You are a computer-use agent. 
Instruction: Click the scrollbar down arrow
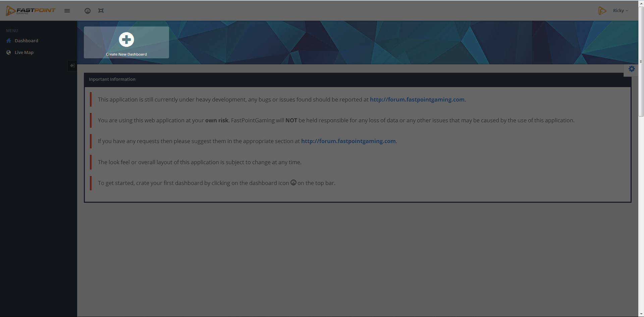(x=641, y=314)
